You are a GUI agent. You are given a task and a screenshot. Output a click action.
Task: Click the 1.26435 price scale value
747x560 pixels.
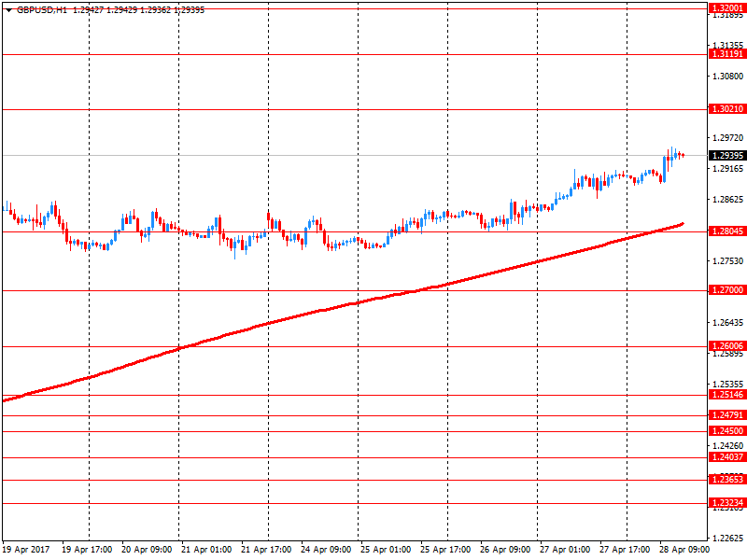pos(728,323)
